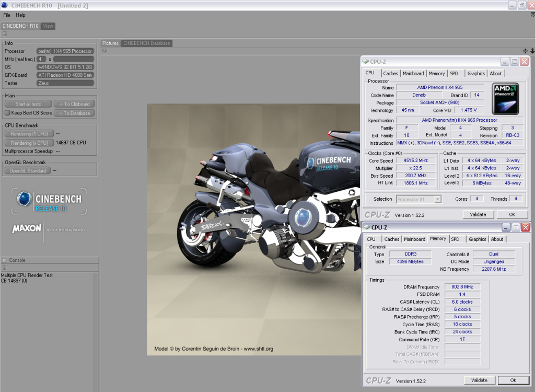This screenshot has height=392, width=535.
Task: Open the Mainboard tab in upper CPU-Z window
Action: pyautogui.click(x=413, y=73)
